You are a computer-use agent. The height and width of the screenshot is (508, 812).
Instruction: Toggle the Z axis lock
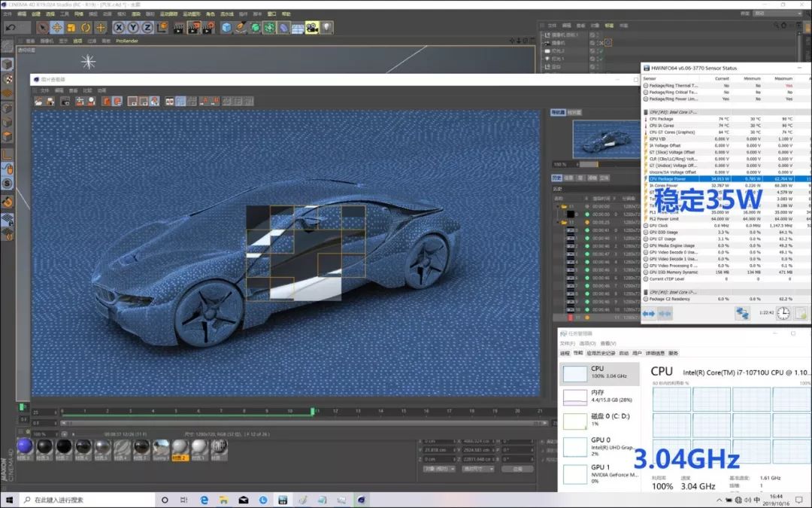point(147,28)
